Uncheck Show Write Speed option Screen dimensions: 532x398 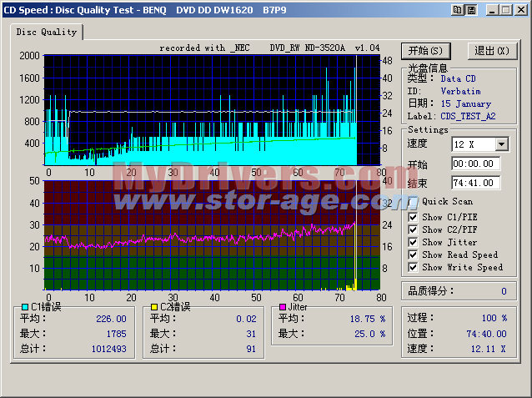coord(414,267)
